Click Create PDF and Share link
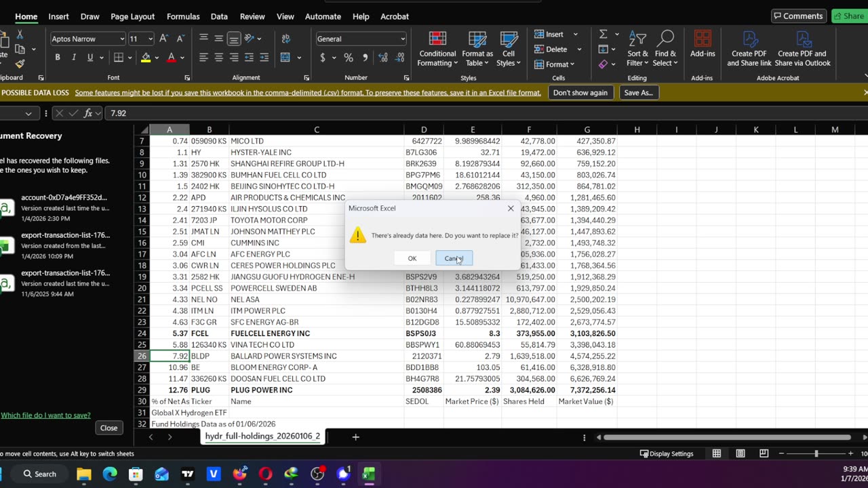 pyautogui.click(x=749, y=49)
